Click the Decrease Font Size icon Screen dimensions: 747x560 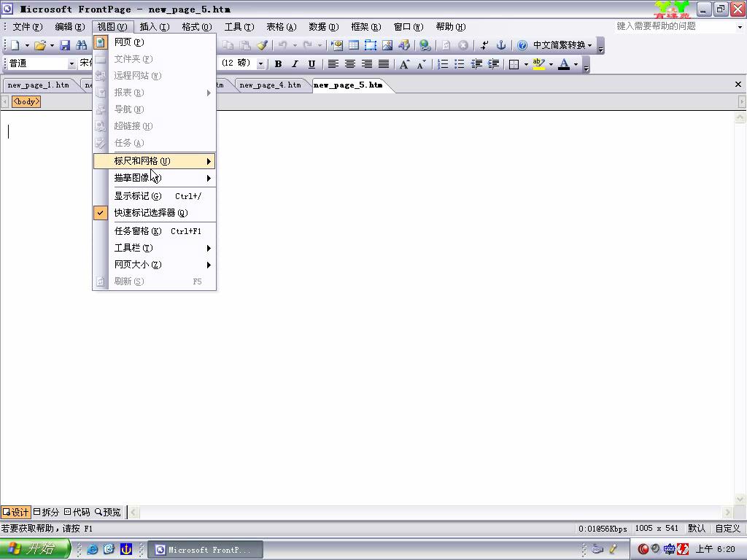(x=421, y=64)
